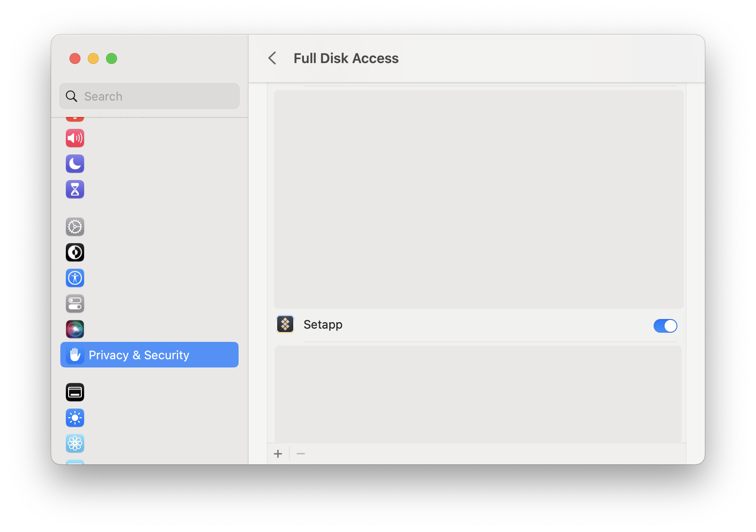Open Wallpaper settings flower icon
This screenshot has height=532, width=756.
pyautogui.click(x=75, y=443)
